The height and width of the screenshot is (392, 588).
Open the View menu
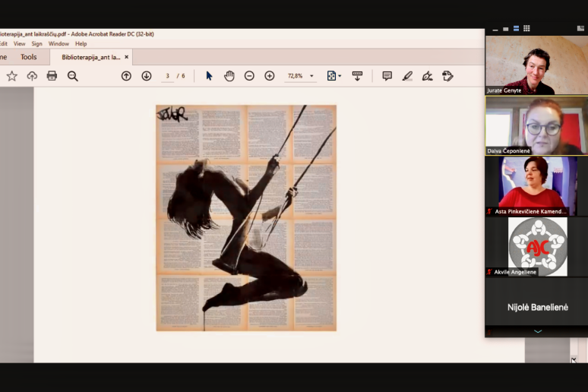(x=20, y=43)
